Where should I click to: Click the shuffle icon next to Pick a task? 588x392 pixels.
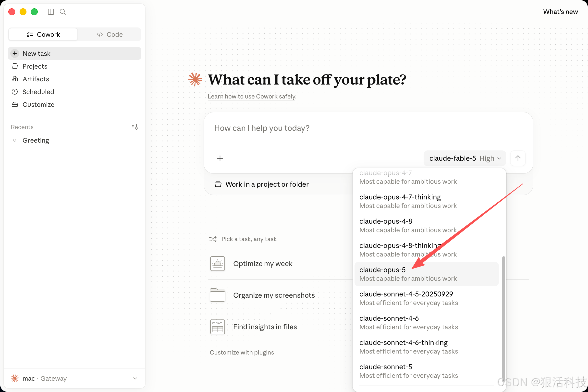[212, 239]
